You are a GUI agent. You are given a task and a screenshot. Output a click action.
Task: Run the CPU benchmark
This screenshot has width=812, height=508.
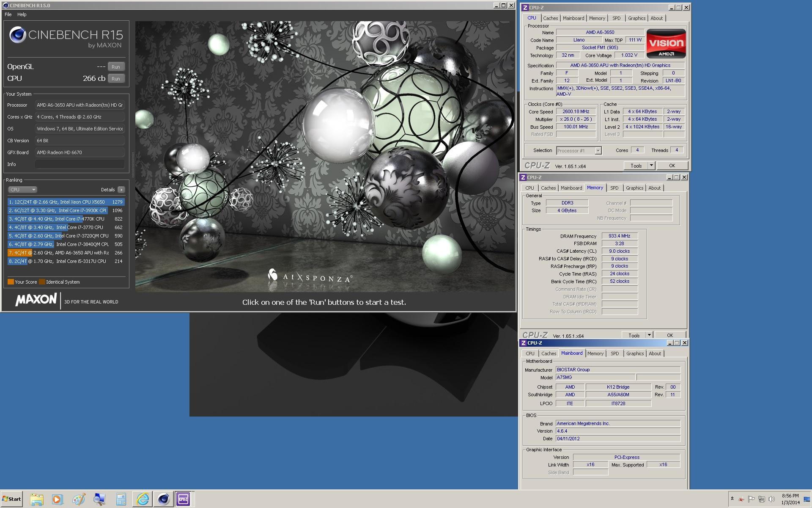(x=116, y=78)
